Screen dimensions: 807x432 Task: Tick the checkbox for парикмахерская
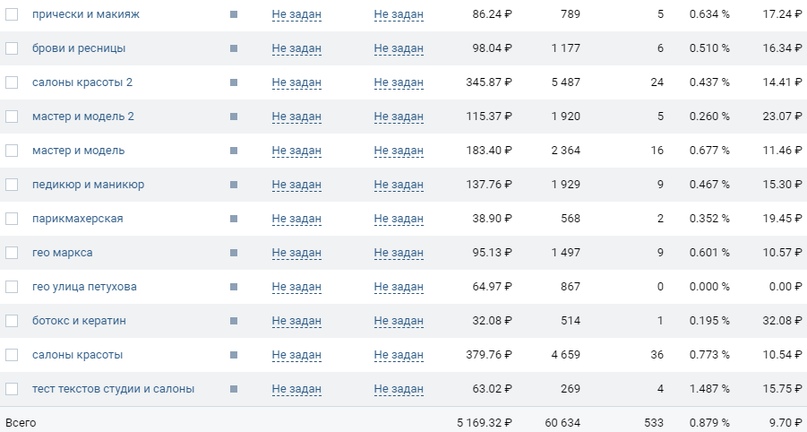[x=11, y=219]
